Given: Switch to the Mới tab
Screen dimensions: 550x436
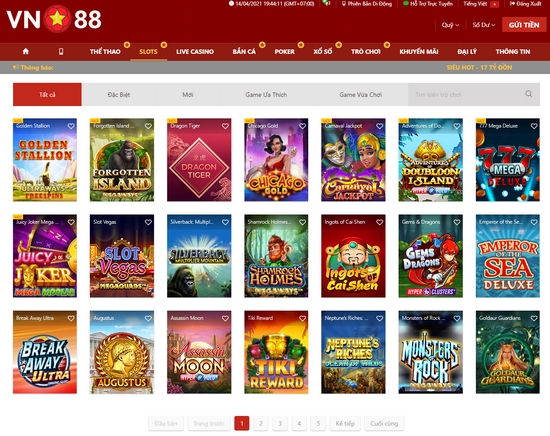Looking at the screenshot, I should 188,94.
